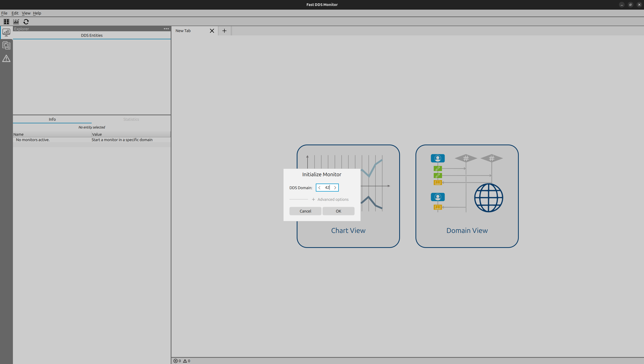Viewport: 644px width, 364px height.
Task: Increase DDS Domain with the right arrow
Action: pos(335,187)
